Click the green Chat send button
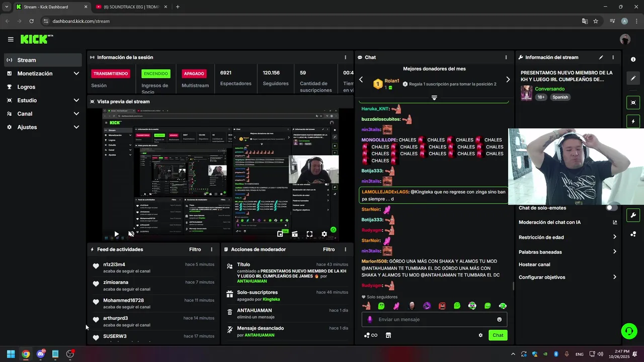 tap(498, 335)
